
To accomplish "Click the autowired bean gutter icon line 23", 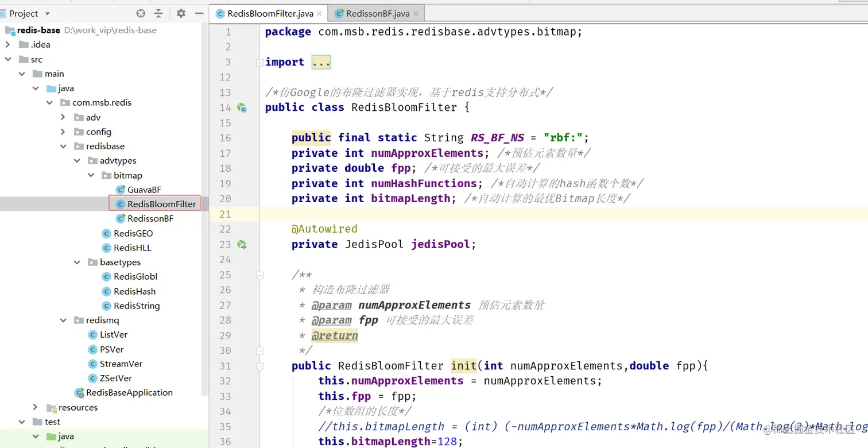I will 242,244.
